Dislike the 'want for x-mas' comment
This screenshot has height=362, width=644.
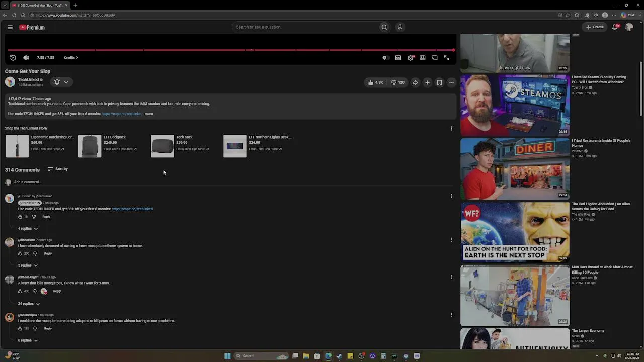[x=35, y=291]
